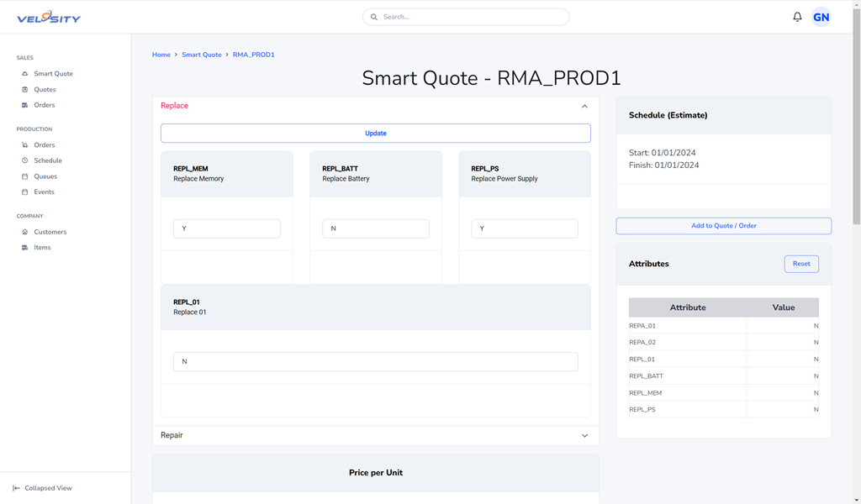Open Sales Orders menu item

click(44, 105)
